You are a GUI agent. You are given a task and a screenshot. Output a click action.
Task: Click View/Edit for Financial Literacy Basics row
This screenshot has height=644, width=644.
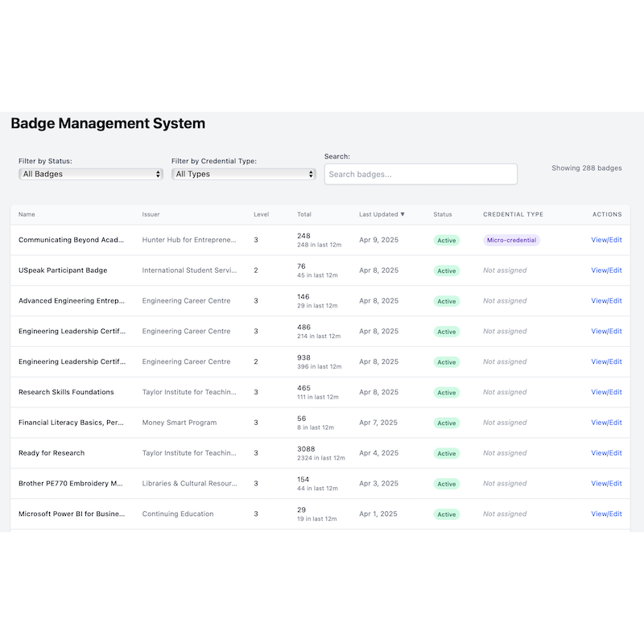(606, 423)
